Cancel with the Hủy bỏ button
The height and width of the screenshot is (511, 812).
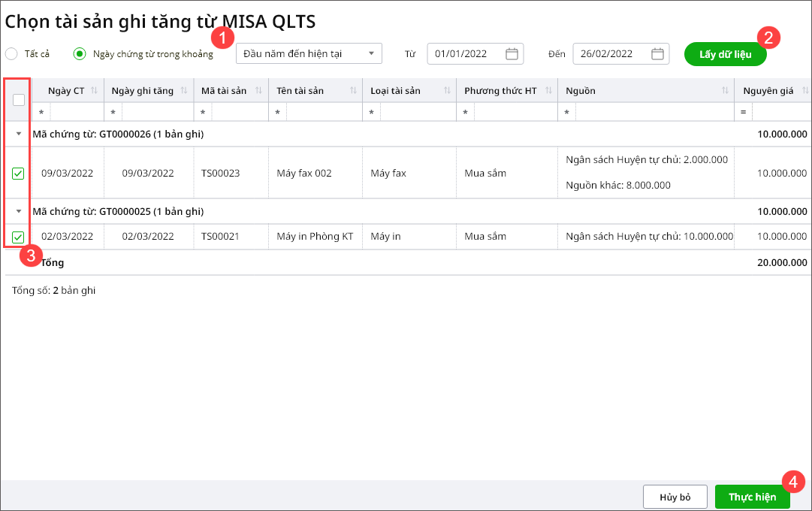tap(675, 497)
